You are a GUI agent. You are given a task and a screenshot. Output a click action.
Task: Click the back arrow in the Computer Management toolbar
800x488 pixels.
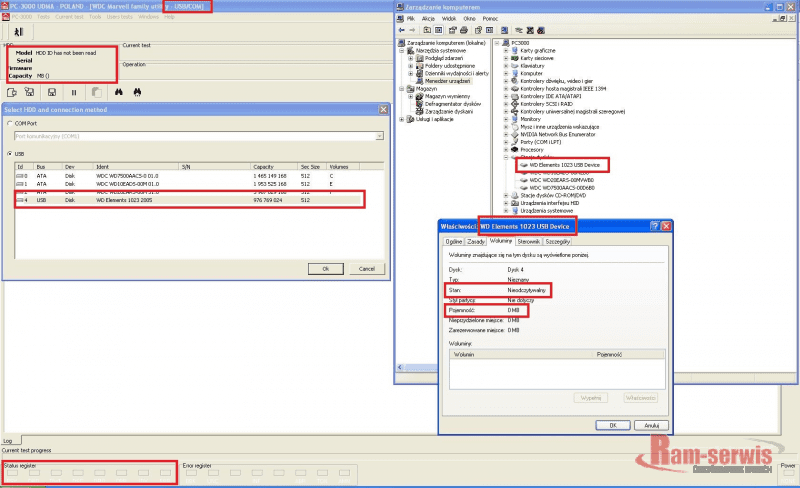(401, 29)
